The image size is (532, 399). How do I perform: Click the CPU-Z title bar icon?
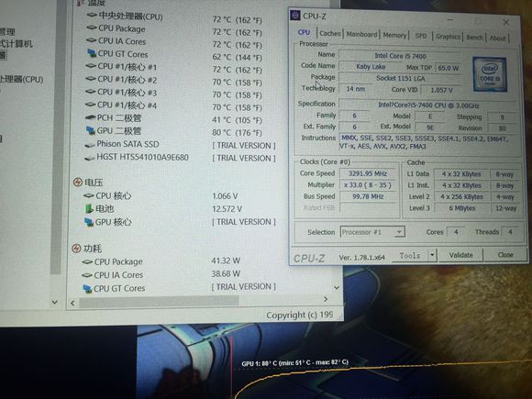[295, 16]
